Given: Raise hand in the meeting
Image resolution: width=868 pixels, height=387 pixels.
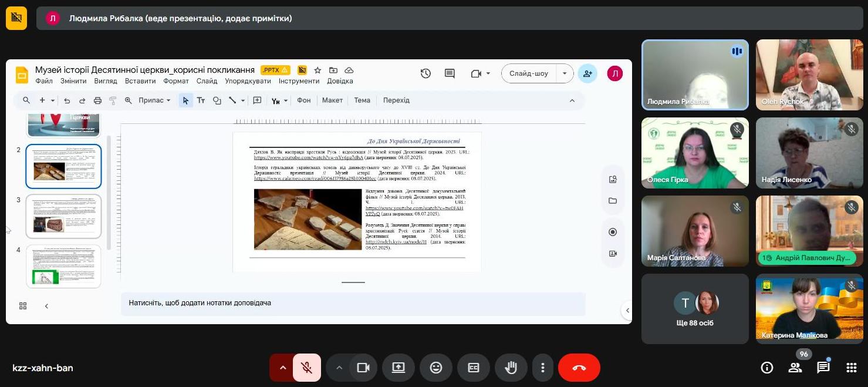Looking at the screenshot, I should tap(511, 368).
